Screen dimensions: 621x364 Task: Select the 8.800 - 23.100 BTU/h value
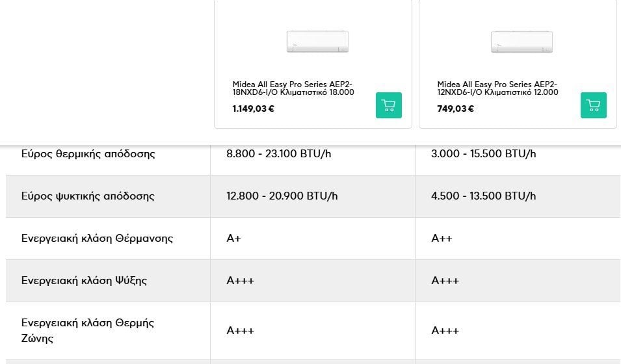pos(278,153)
